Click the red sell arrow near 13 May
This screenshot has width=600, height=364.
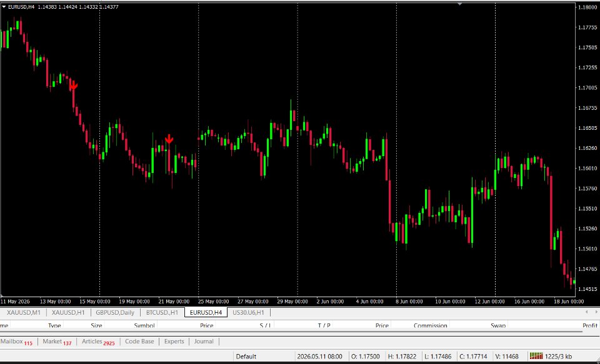click(x=74, y=85)
